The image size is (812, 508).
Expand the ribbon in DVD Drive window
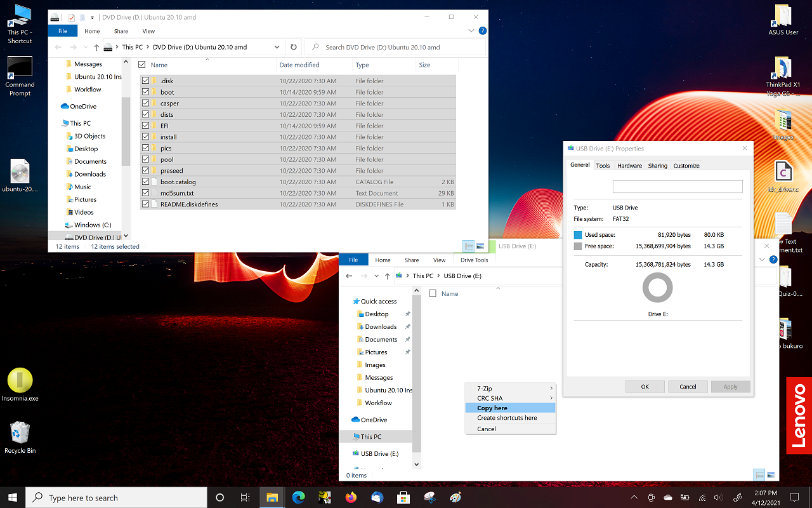(471, 30)
